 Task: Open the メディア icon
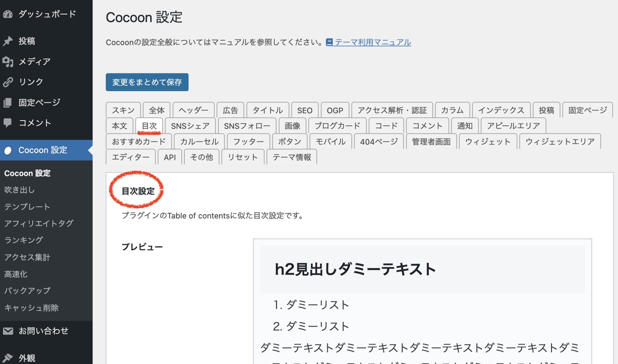[x=8, y=61]
